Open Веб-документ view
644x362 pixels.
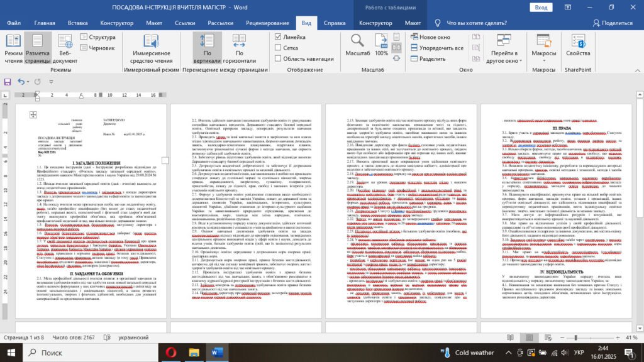(x=65, y=48)
